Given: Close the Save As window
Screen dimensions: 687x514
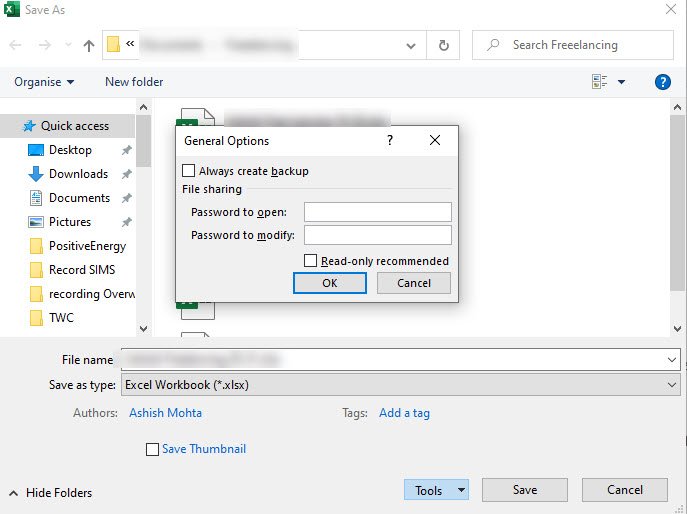Looking at the screenshot, I should [x=671, y=9].
